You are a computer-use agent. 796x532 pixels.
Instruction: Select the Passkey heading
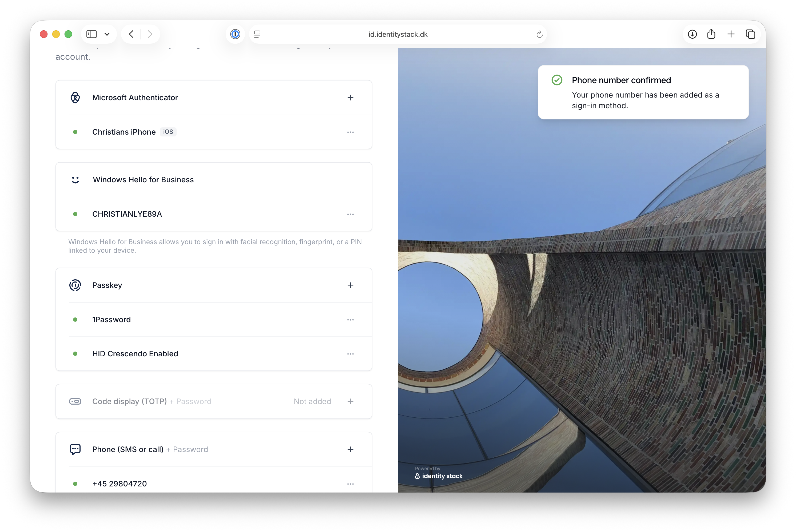107,285
